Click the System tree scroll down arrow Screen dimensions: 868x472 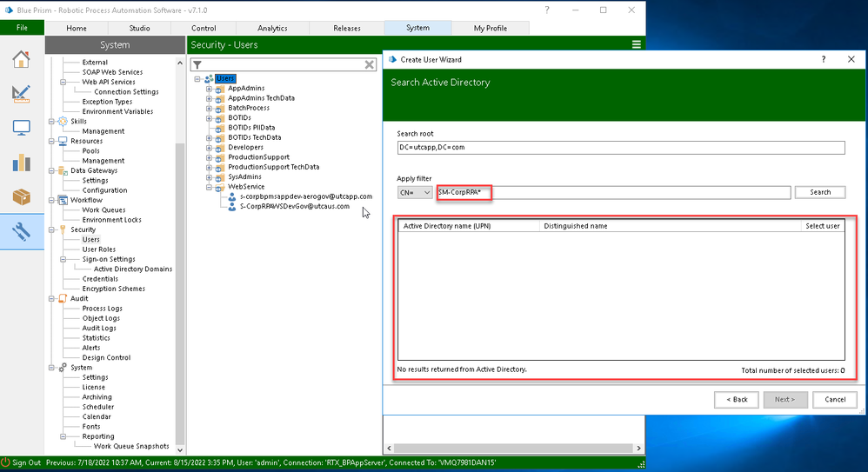[180, 450]
